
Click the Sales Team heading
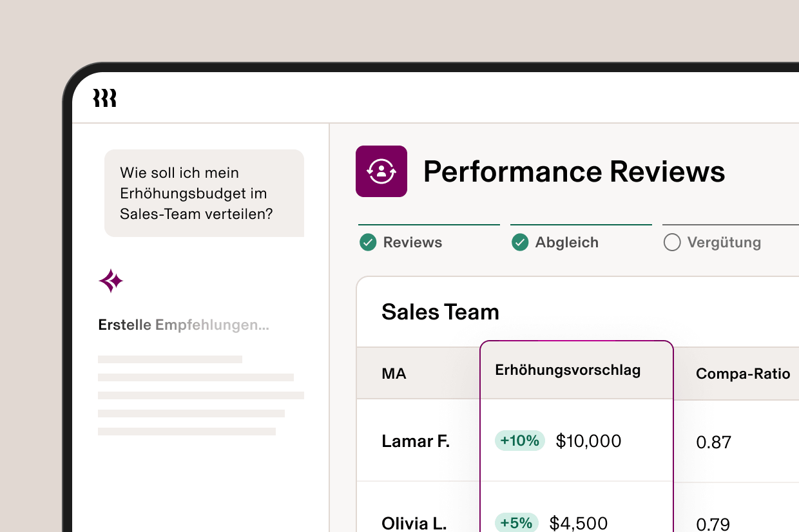coord(440,312)
